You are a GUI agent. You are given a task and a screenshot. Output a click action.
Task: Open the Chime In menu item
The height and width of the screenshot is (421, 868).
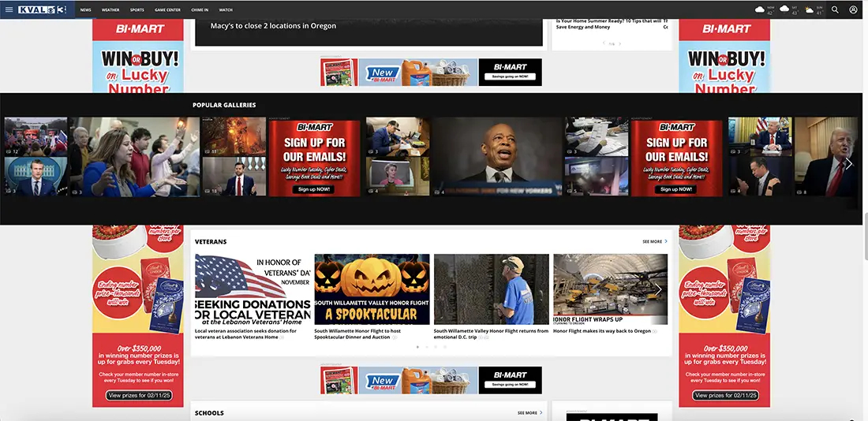[200, 10]
